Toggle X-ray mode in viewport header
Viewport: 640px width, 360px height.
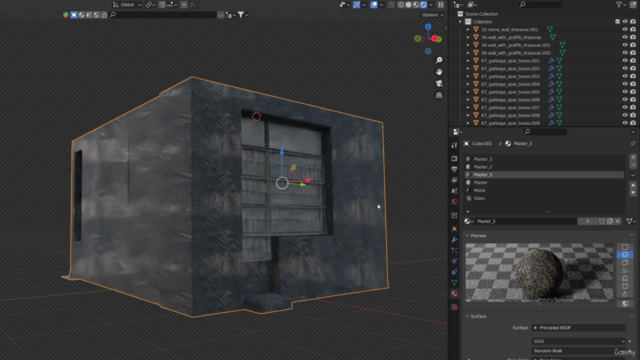[391, 4]
